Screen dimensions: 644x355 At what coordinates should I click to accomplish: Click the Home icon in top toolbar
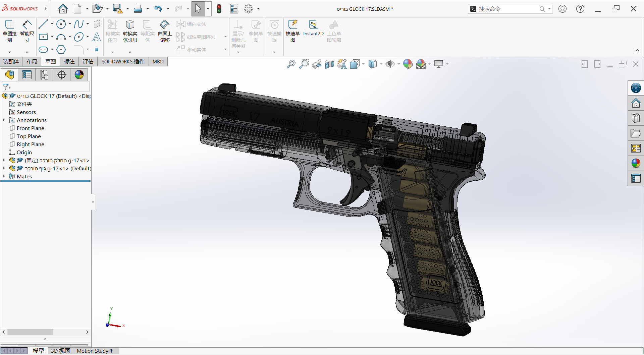[63, 9]
